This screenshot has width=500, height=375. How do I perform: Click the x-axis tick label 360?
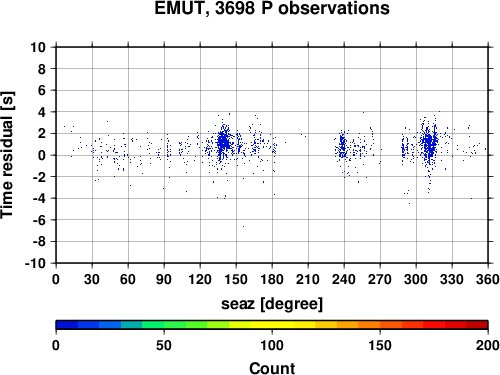[487, 279]
